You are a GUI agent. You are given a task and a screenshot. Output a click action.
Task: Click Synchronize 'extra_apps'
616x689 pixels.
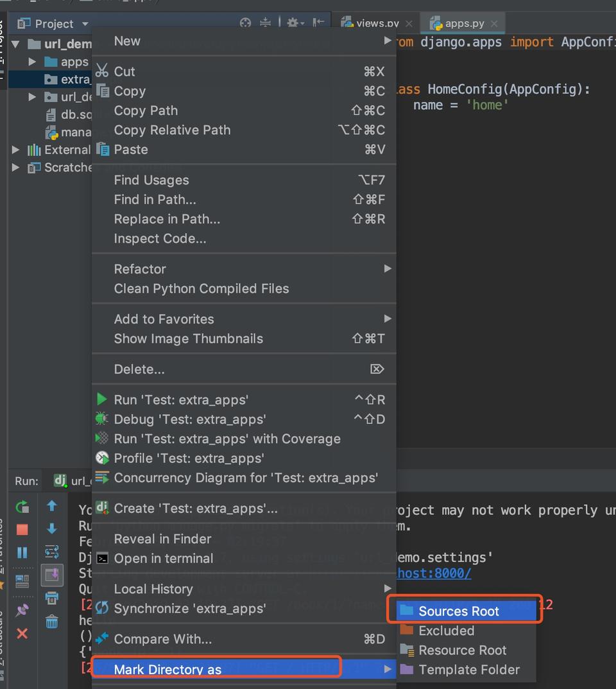[244, 609]
